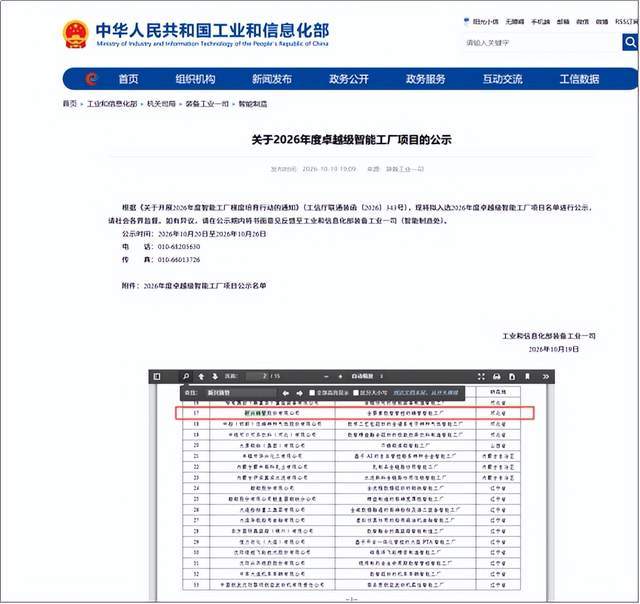
Task: Click the national emblem logo
Action: point(76,34)
